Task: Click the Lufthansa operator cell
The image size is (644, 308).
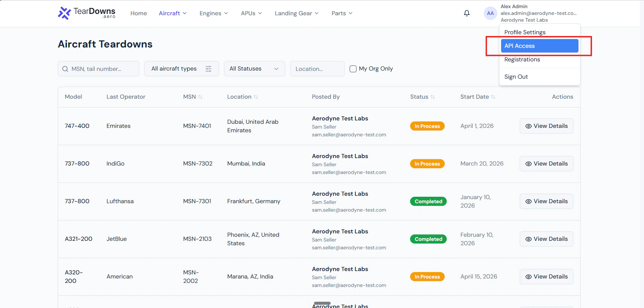Action: click(x=120, y=201)
